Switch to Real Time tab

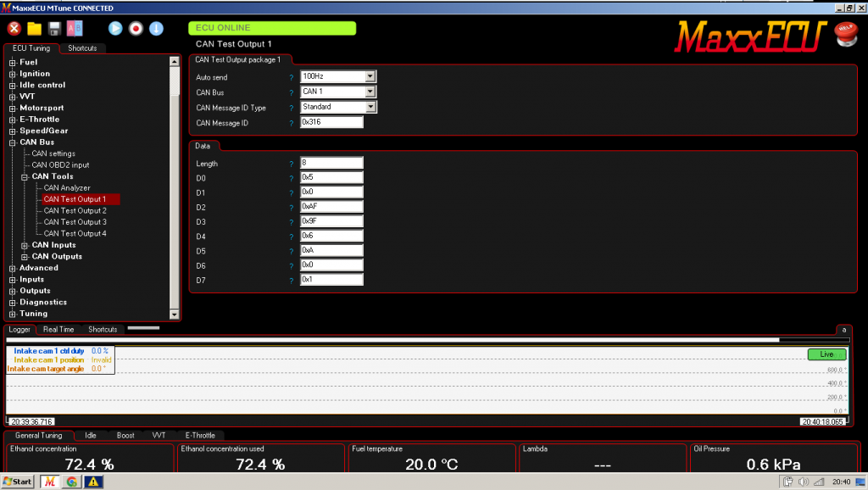point(58,330)
